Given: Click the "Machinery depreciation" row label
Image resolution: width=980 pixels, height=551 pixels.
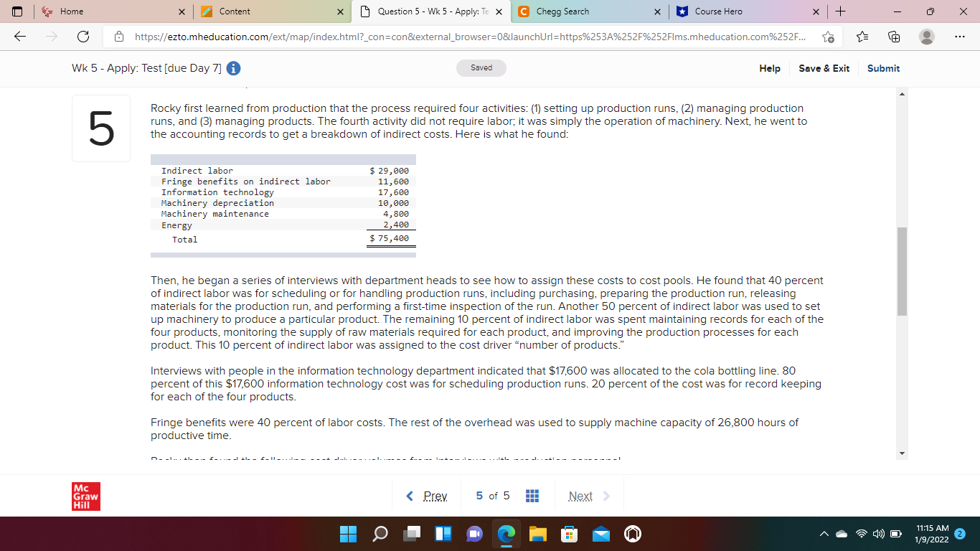Looking at the screenshot, I should [217, 203].
